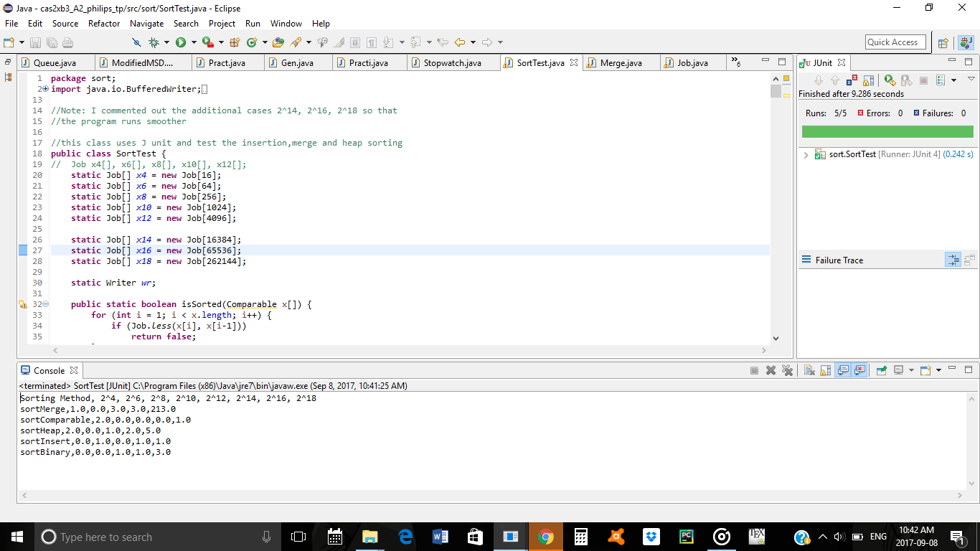
Task: Click Remove All Terminated Launches in Console
Action: pos(787,370)
